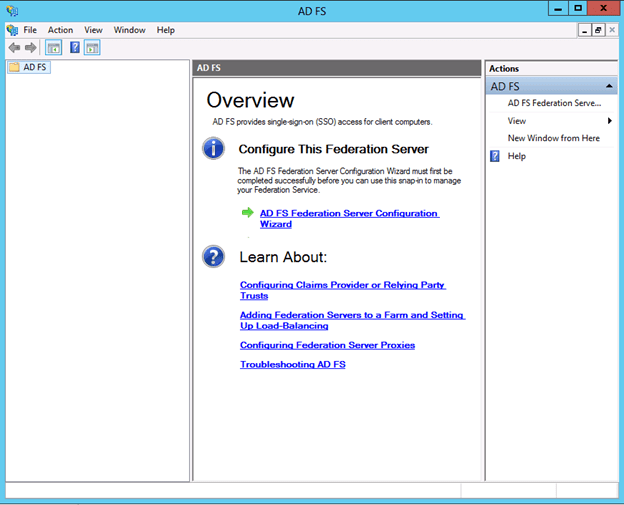The height and width of the screenshot is (505, 624).
Task: Toggle Show/Hide Console Tree toolbar icon
Action: pos(53,48)
